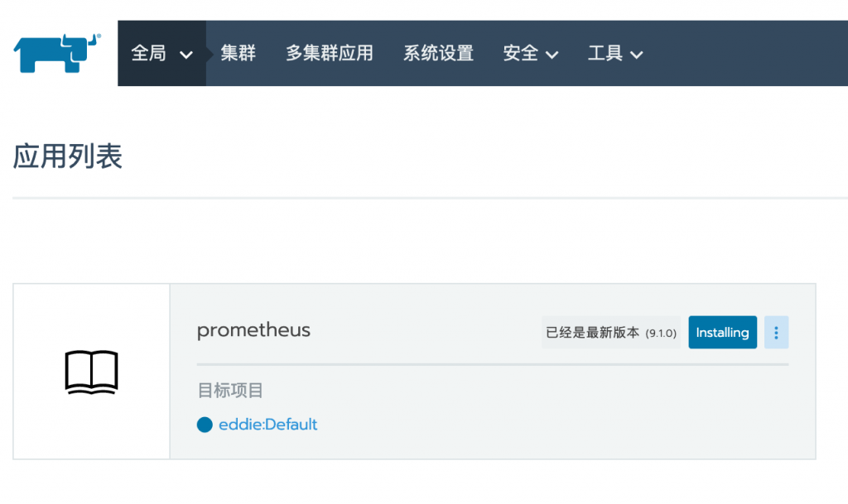Image resolution: width=848 pixels, height=504 pixels.
Task: Click the 目标项目 target project label
Action: point(230,390)
